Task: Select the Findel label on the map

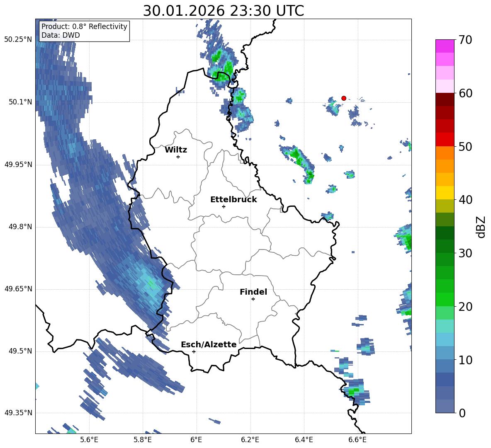Action: (253, 292)
